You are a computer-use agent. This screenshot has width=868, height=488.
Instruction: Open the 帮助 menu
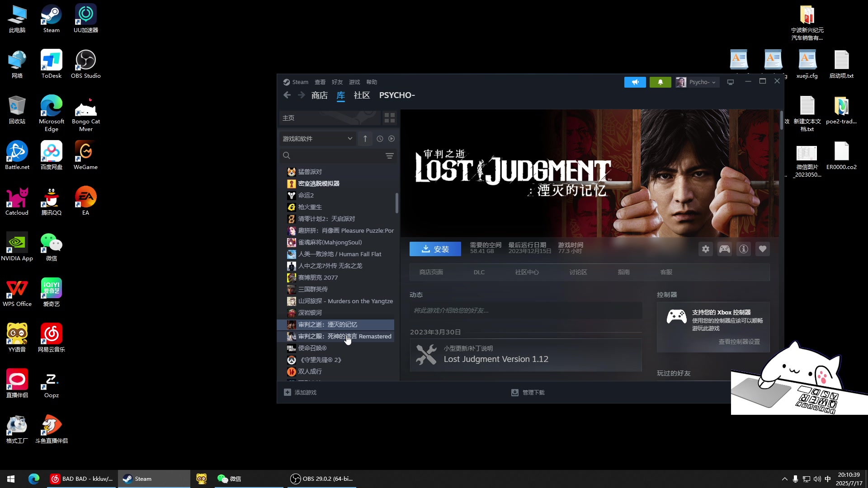(x=372, y=82)
